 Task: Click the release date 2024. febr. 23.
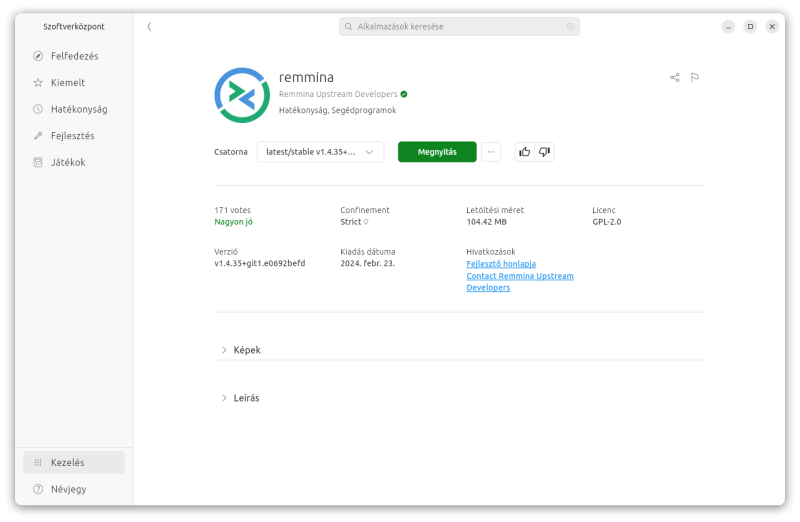pos(367,263)
